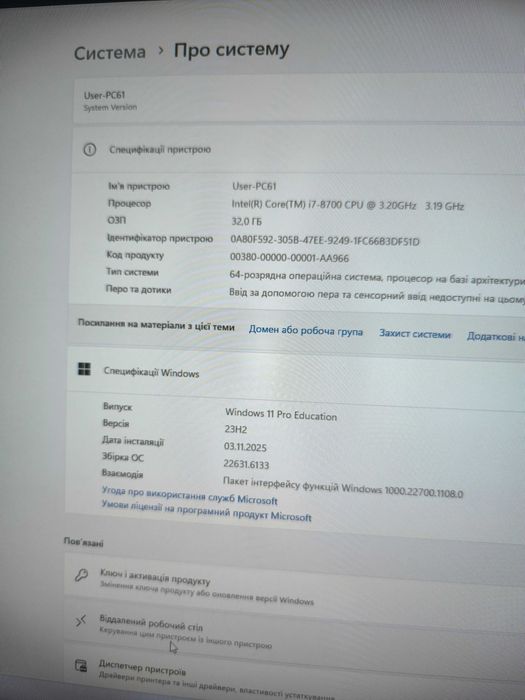
Task: Click the Перо та дотики label
Action: (138, 289)
